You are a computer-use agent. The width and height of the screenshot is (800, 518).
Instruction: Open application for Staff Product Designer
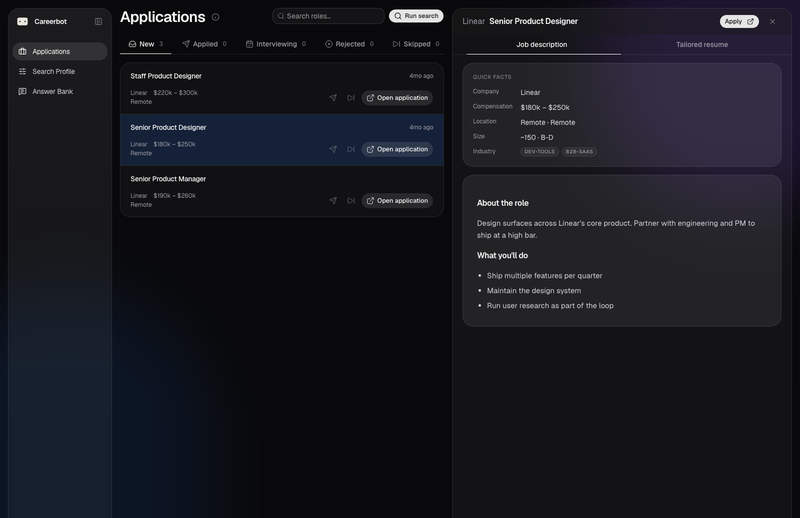tap(397, 97)
